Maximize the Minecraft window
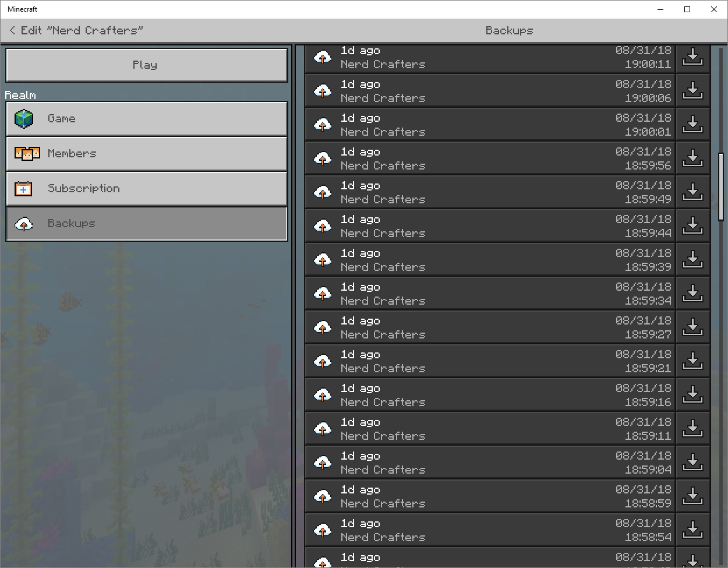 pos(687,9)
